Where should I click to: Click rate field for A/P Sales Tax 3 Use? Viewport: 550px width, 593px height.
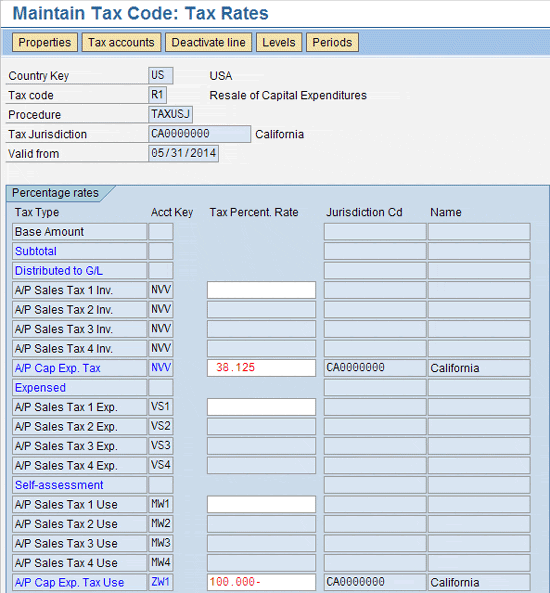261,543
